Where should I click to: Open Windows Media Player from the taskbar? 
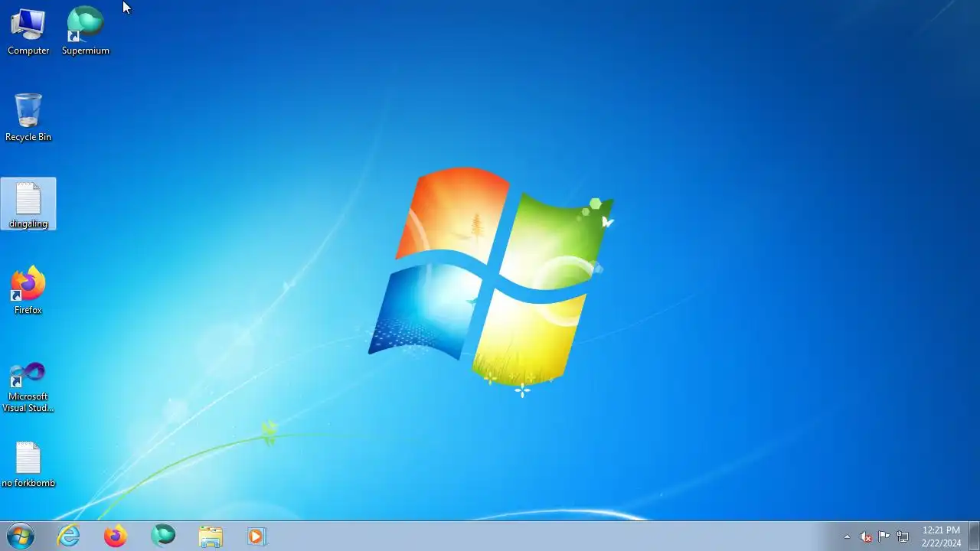coord(257,536)
